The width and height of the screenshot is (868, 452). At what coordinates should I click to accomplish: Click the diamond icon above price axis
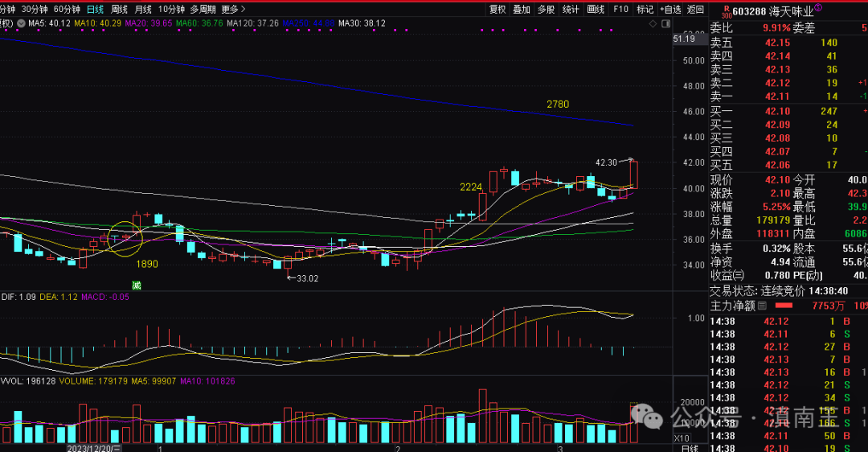653,24
